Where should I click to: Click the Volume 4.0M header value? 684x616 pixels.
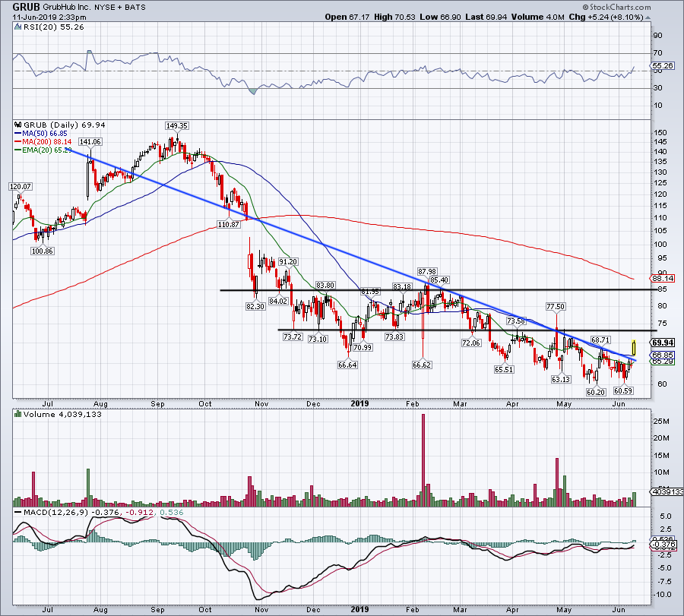coord(538,17)
